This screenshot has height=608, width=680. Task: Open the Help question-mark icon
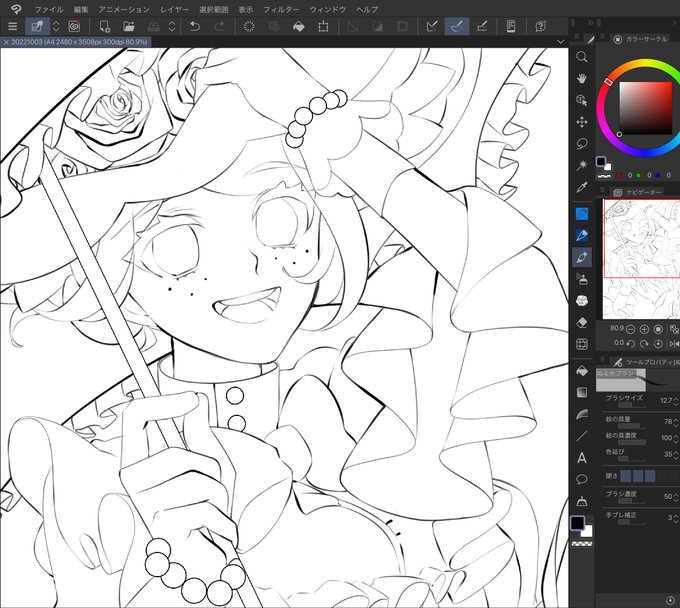(540, 26)
